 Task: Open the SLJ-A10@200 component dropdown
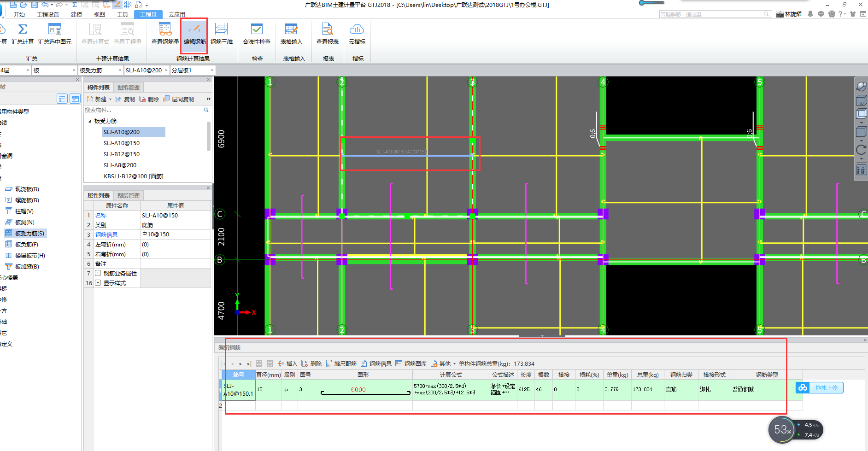coord(147,70)
